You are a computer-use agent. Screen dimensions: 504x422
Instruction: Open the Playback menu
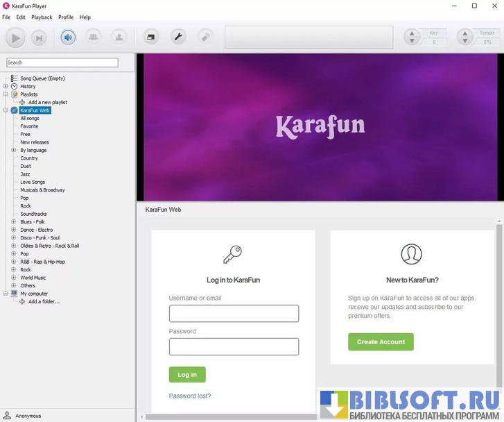[x=42, y=17]
